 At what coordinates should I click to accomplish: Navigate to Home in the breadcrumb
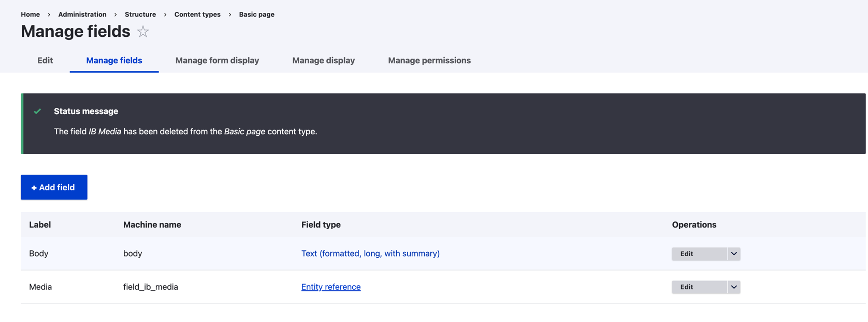pyautogui.click(x=30, y=15)
